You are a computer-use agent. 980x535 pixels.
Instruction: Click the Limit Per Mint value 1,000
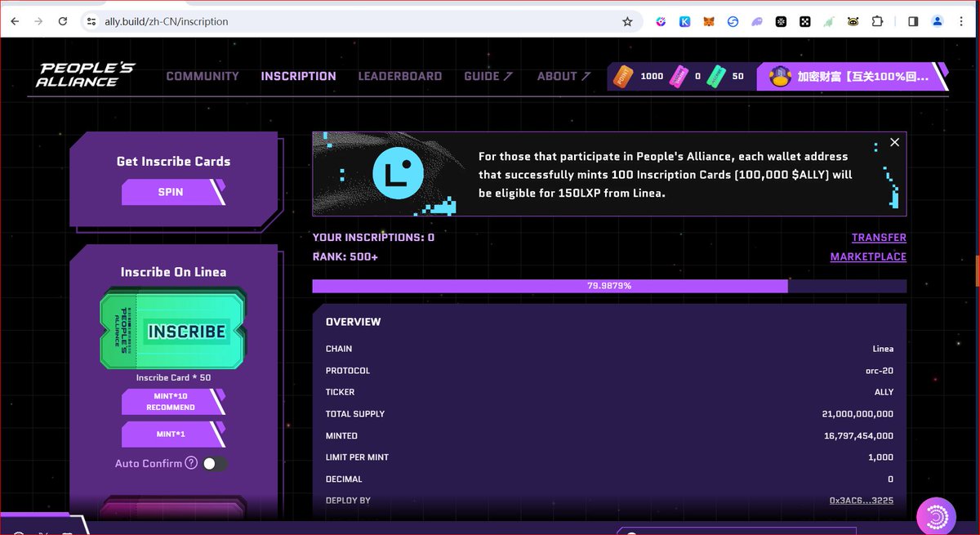pos(880,457)
